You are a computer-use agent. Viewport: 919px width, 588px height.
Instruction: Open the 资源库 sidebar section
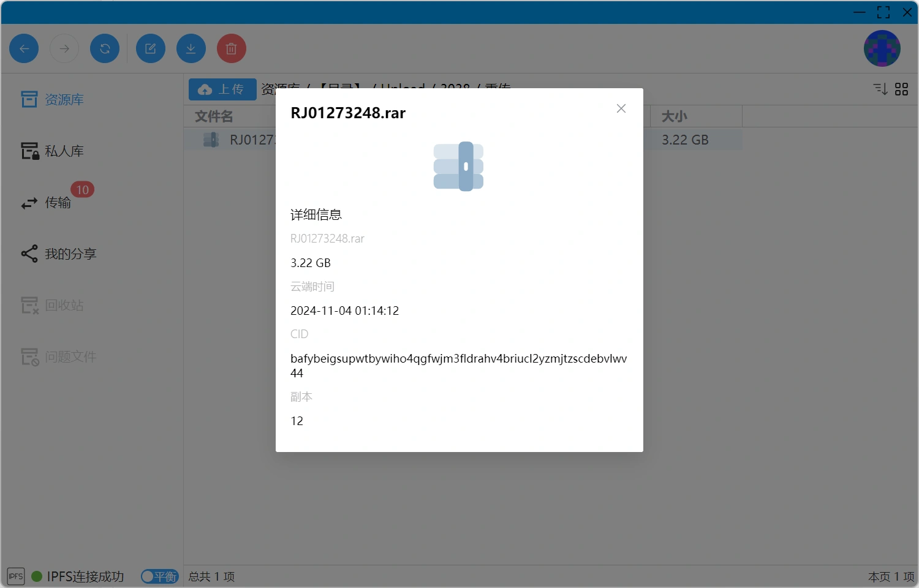point(52,99)
